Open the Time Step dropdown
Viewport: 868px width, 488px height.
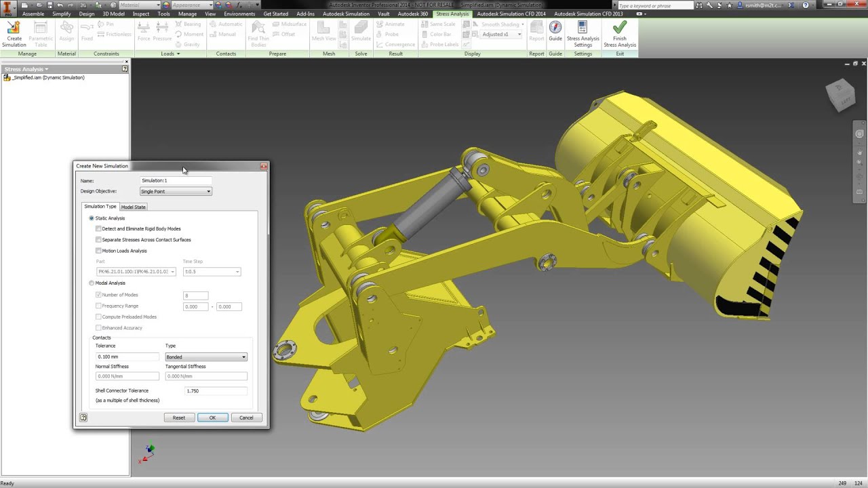click(212, 272)
